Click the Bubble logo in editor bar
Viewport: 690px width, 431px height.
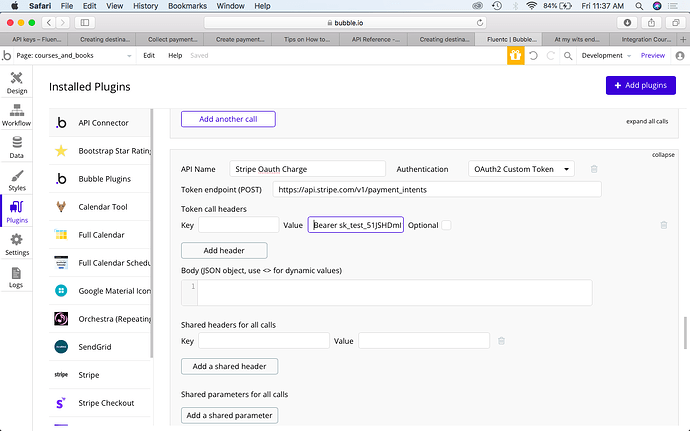tap(7, 55)
